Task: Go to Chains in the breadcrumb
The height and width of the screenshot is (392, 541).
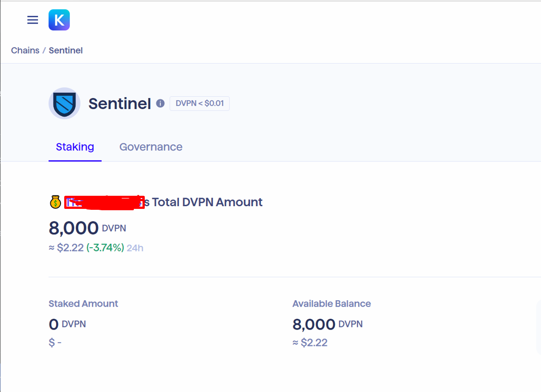Action: [25, 50]
